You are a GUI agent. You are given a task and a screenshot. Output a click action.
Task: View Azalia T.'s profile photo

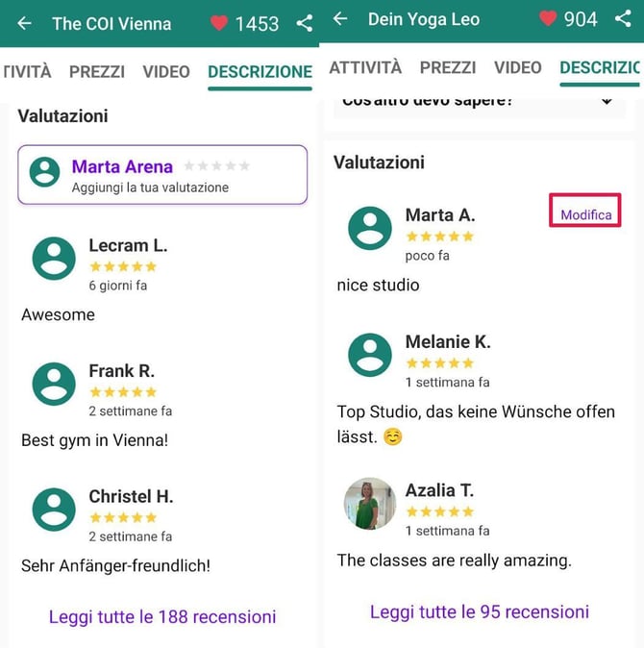pos(370,504)
